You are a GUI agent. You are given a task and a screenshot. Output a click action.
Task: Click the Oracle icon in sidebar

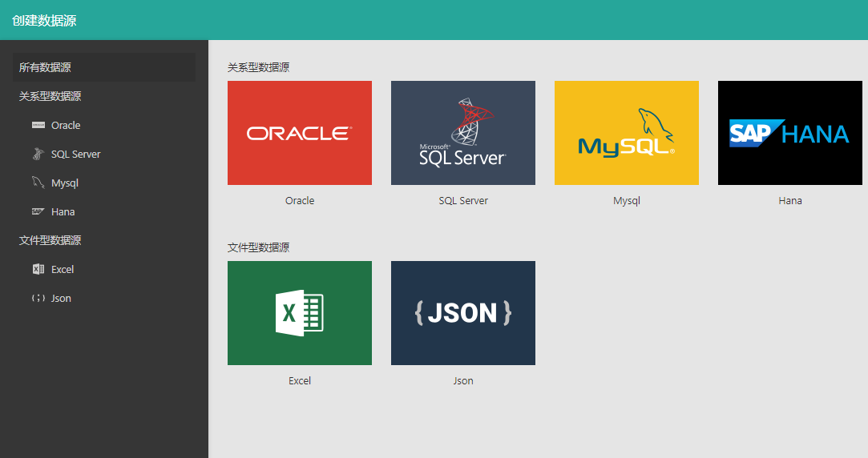(x=38, y=125)
